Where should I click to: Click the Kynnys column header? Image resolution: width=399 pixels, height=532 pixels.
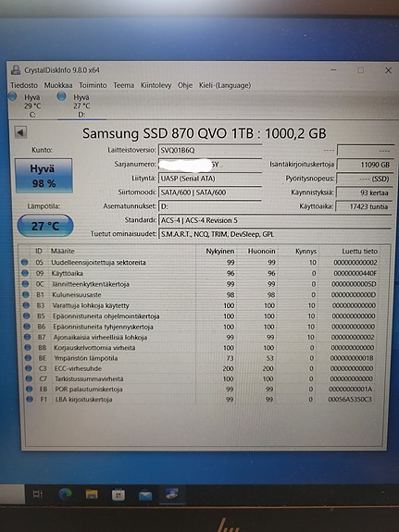[305, 251]
